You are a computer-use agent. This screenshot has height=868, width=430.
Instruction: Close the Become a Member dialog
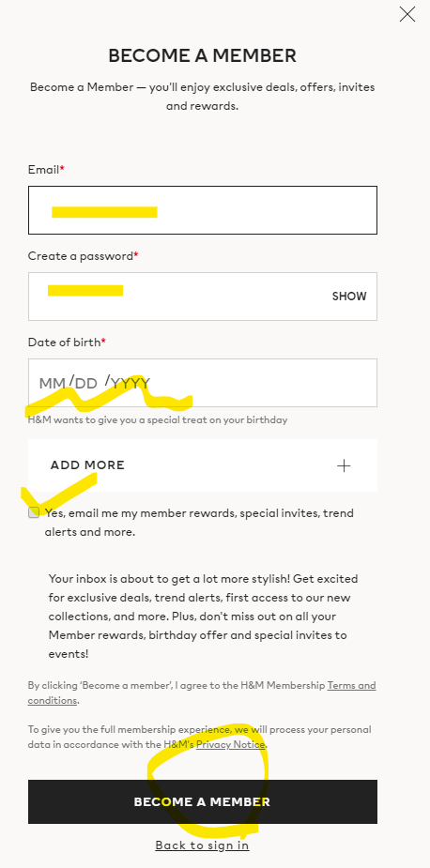pos(407,14)
